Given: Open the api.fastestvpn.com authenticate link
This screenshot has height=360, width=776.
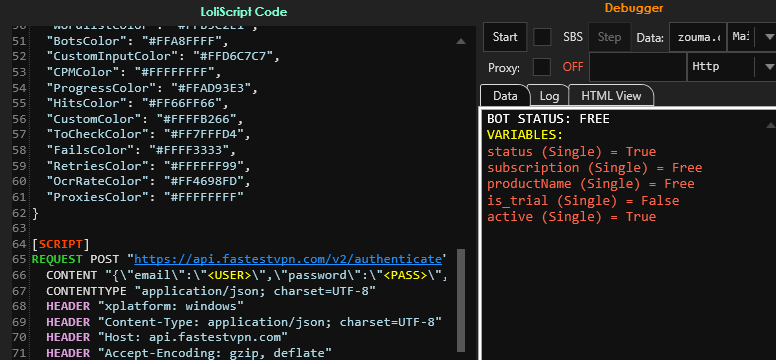Looking at the screenshot, I should coord(288,259).
